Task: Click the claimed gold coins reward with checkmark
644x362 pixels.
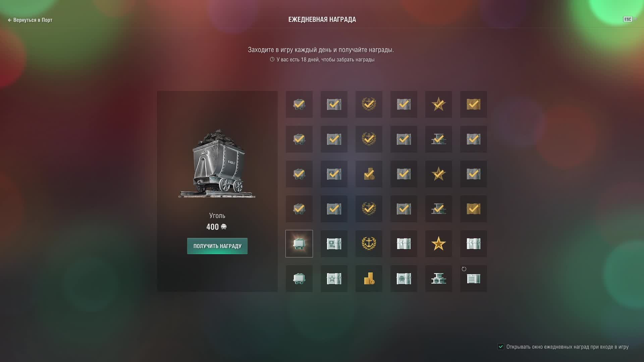Action: (369, 174)
